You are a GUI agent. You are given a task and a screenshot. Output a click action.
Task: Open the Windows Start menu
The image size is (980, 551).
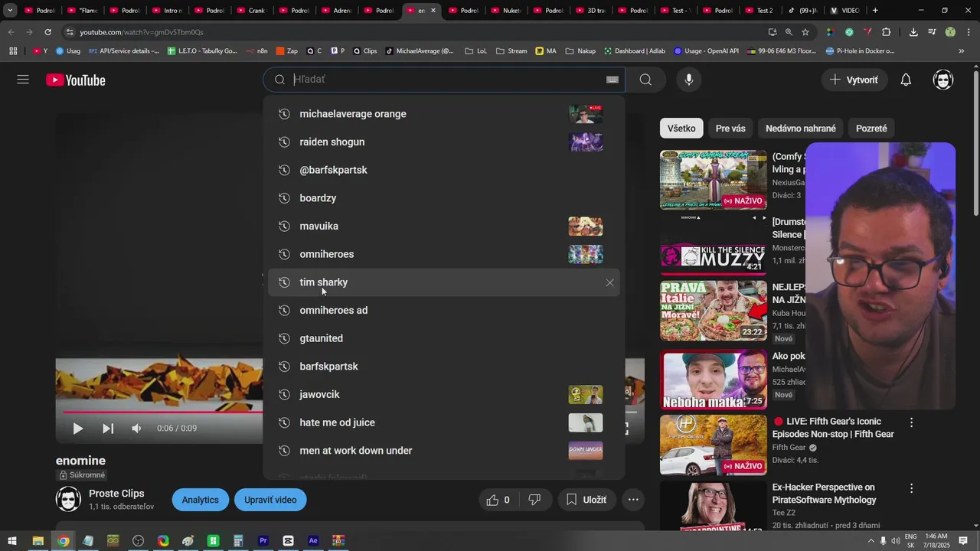(12, 541)
